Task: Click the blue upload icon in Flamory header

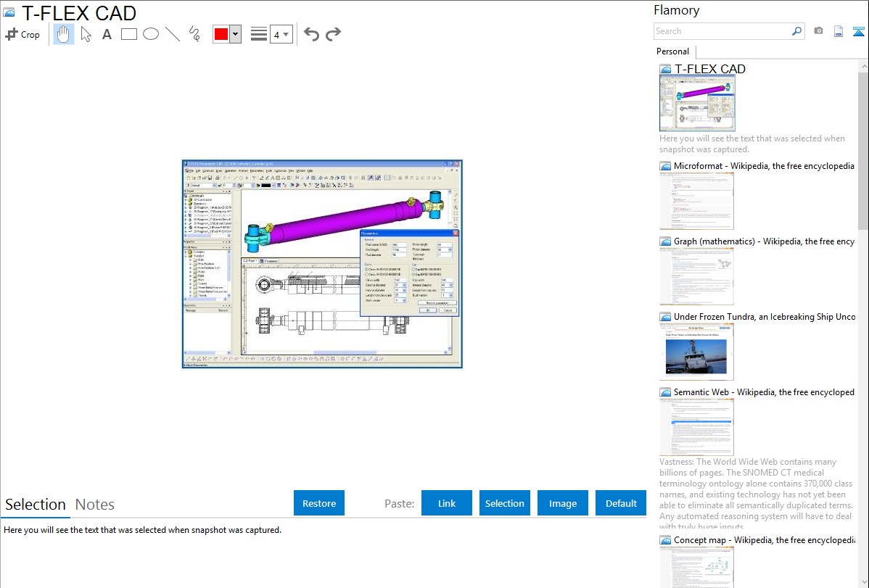Action: point(858,31)
